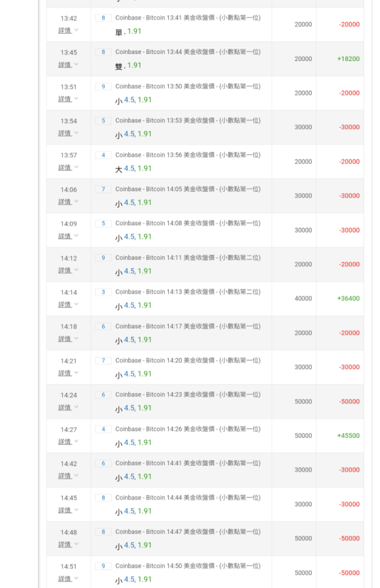
Task: Expand details chevron for 13:45 bet
Action: 76,65
